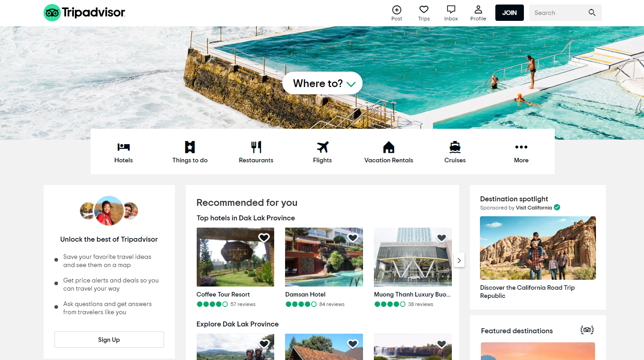
Task: Show next hotels with carousel arrow
Action: [459, 260]
